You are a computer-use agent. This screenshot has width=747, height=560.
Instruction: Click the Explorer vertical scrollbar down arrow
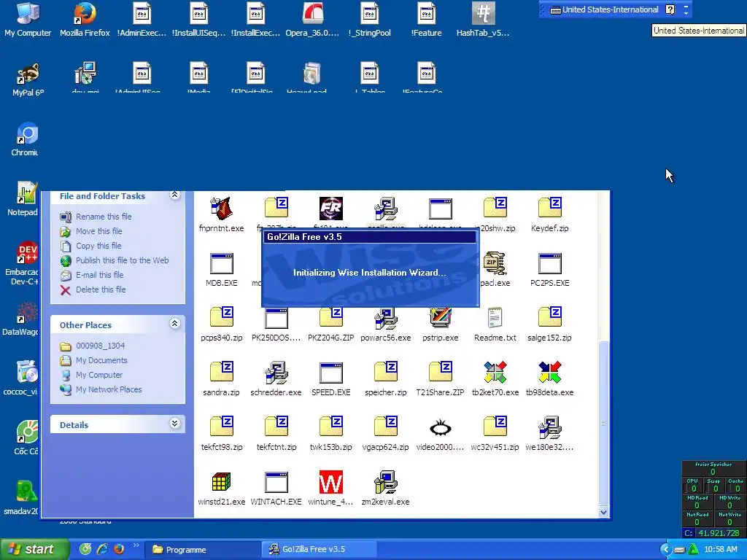603,513
